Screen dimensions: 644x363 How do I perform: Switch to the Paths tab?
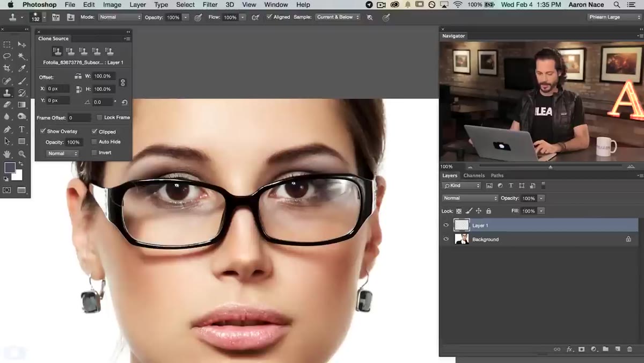coord(497,176)
